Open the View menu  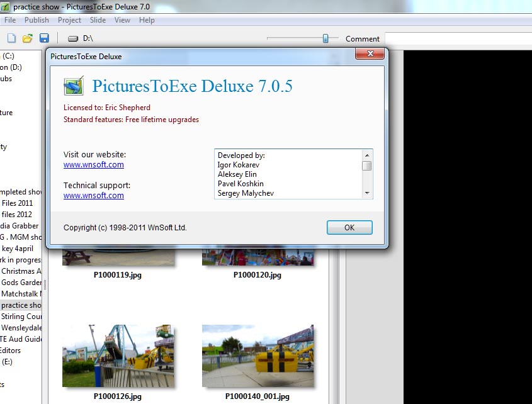[x=122, y=20]
